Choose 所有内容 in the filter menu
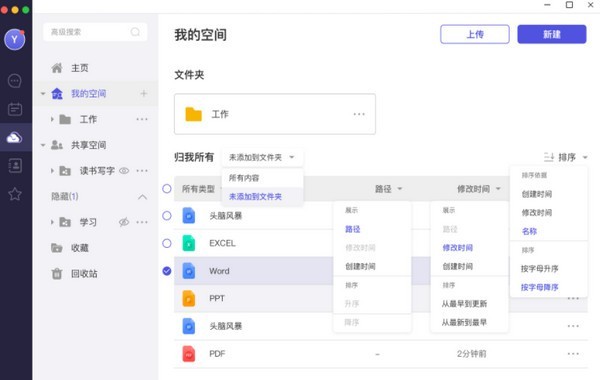The height and width of the screenshot is (380, 600). [244, 178]
